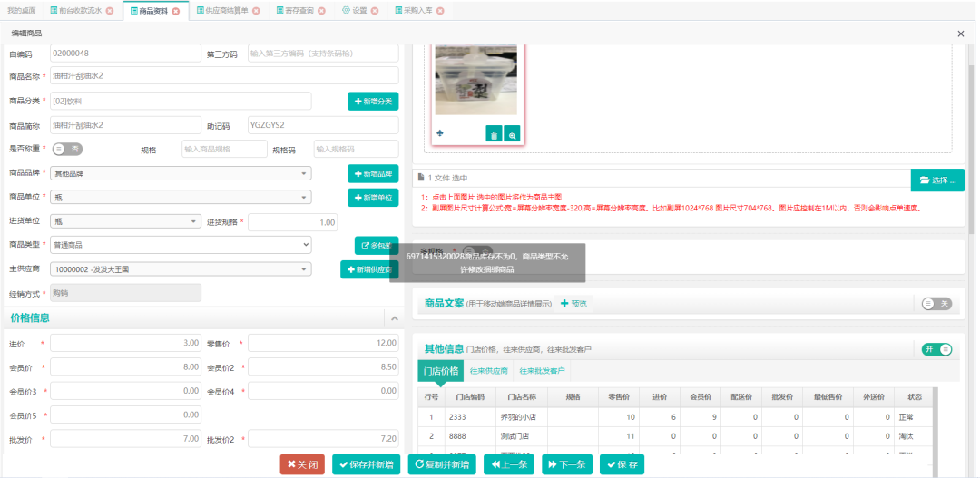This screenshot has height=478, width=980.
Task: Close the 供应商结算单 tab with its X icon
Action: [x=255, y=11]
